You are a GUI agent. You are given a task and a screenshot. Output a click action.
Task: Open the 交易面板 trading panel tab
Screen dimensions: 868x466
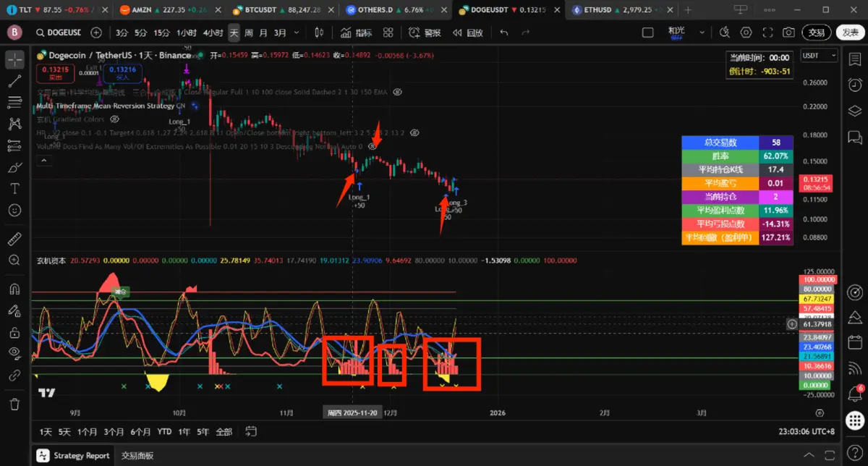click(x=137, y=456)
